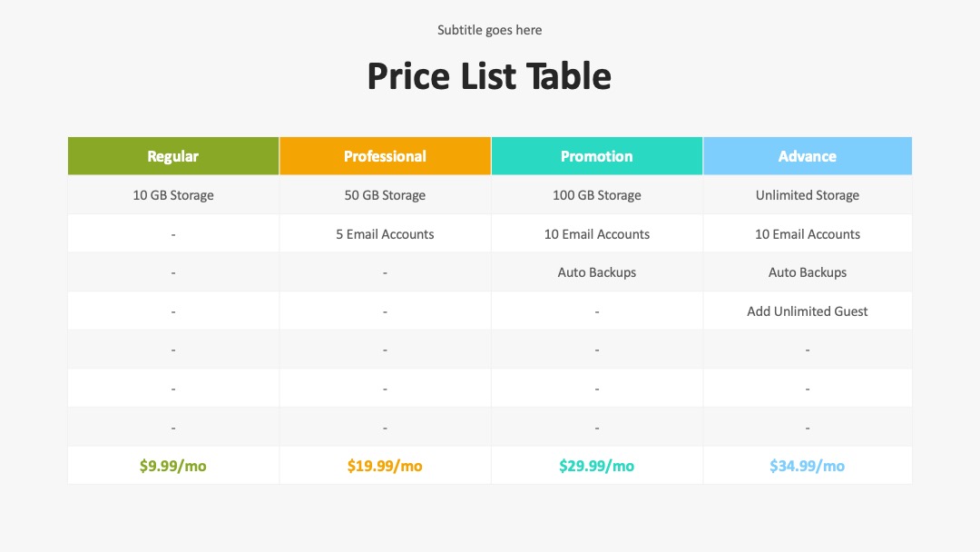
Task: Click the $29.99/mo price
Action: click(597, 466)
